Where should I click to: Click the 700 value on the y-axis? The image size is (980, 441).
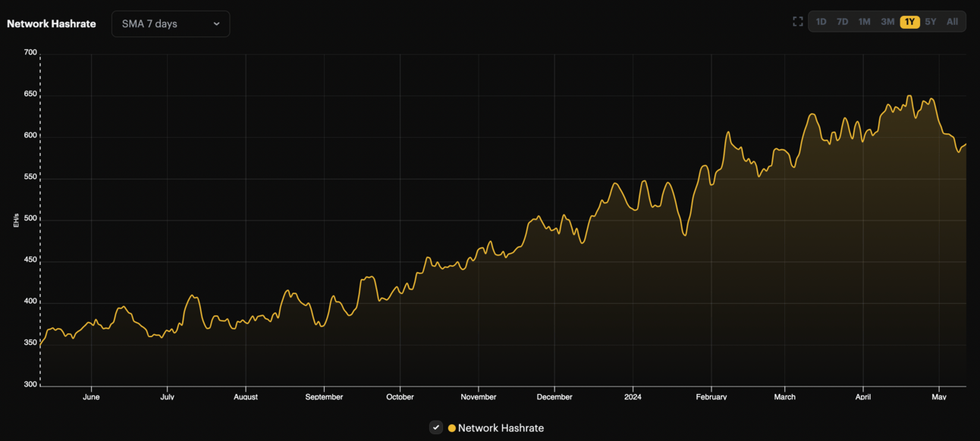(x=30, y=53)
